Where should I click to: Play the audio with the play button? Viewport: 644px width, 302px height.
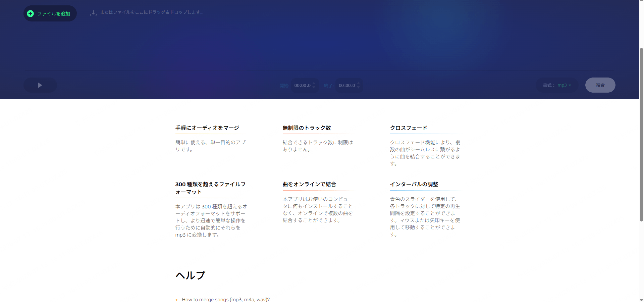[x=40, y=85]
